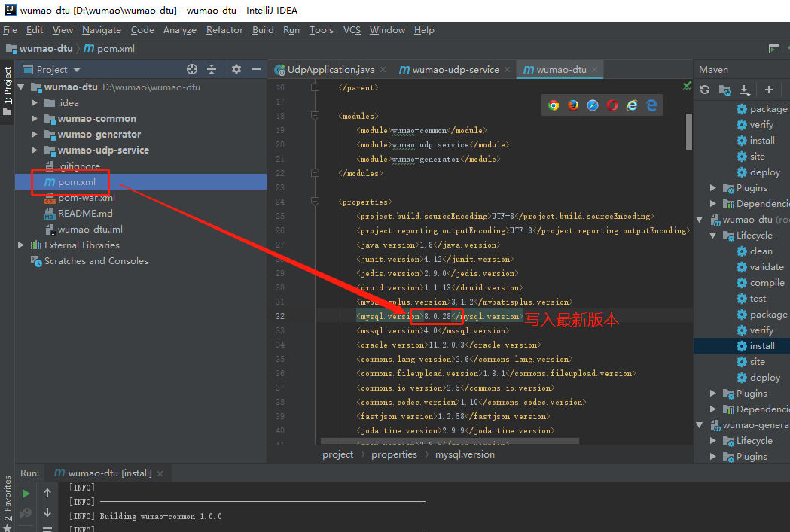Click the Collapse All icon in Project panel
The height and width of the screenshot is (532, 790).
click(x=212, y=69)
